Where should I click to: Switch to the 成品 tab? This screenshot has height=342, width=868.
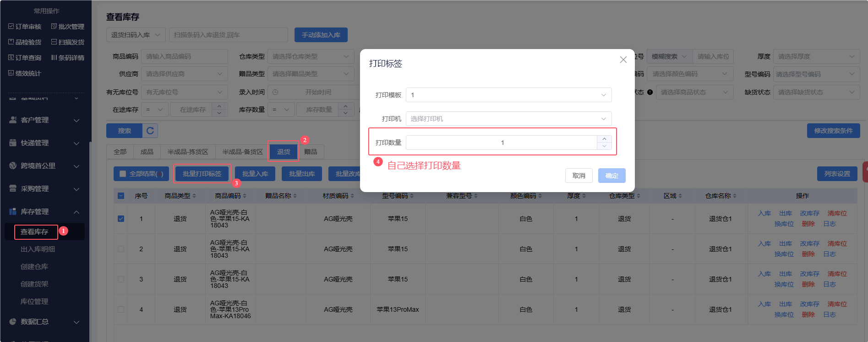(x=147, y=152)
